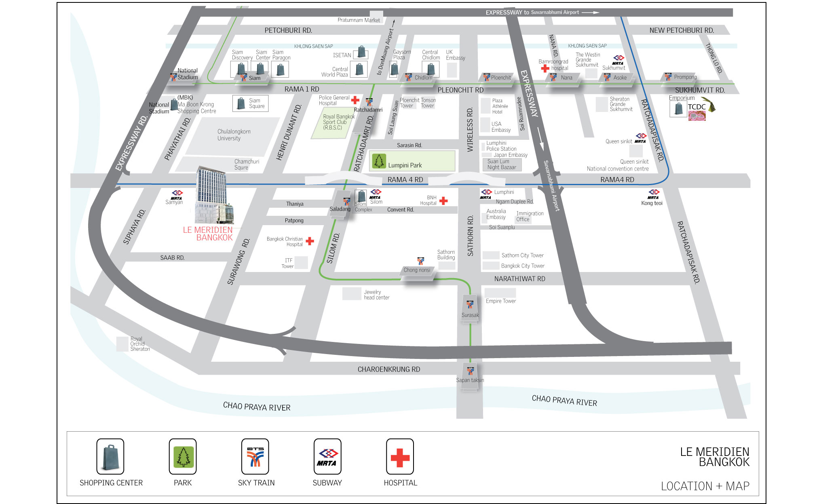
Task: Click the Royal Orchid Sheraton label
Action: (x=140, y=344)
